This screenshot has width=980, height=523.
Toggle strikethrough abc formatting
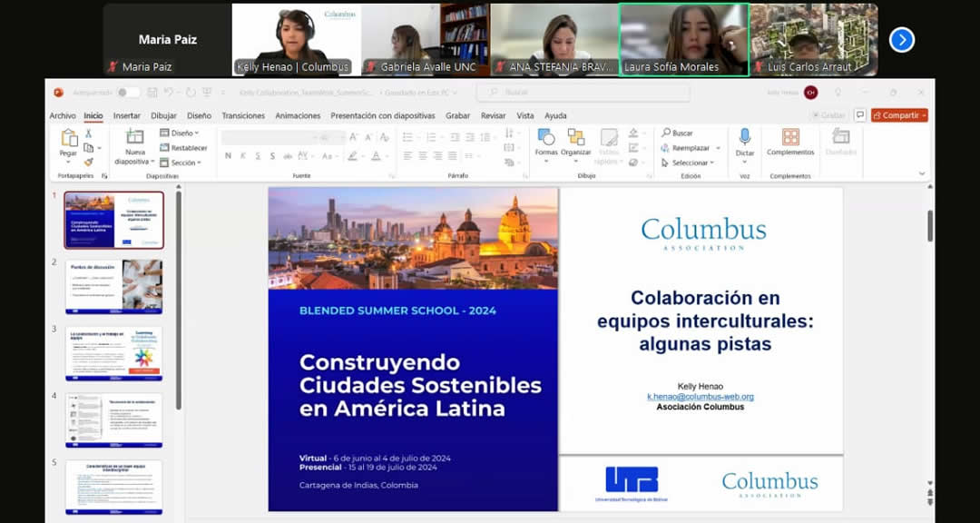(x=288, y=156)
